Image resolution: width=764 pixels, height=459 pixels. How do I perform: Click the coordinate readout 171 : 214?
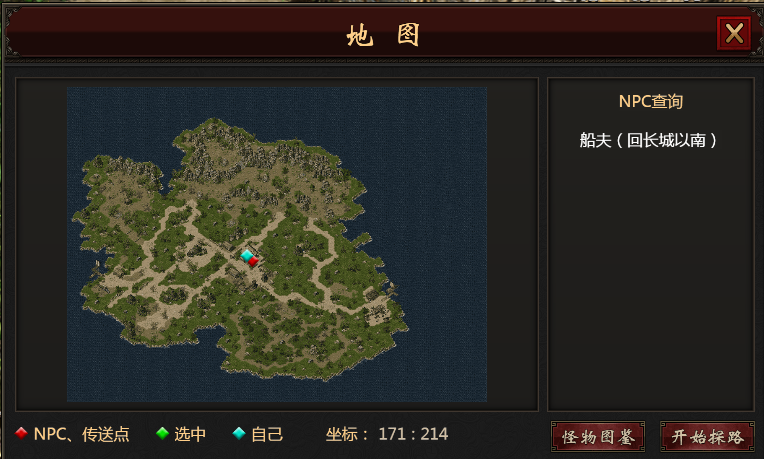coord(413,434)
